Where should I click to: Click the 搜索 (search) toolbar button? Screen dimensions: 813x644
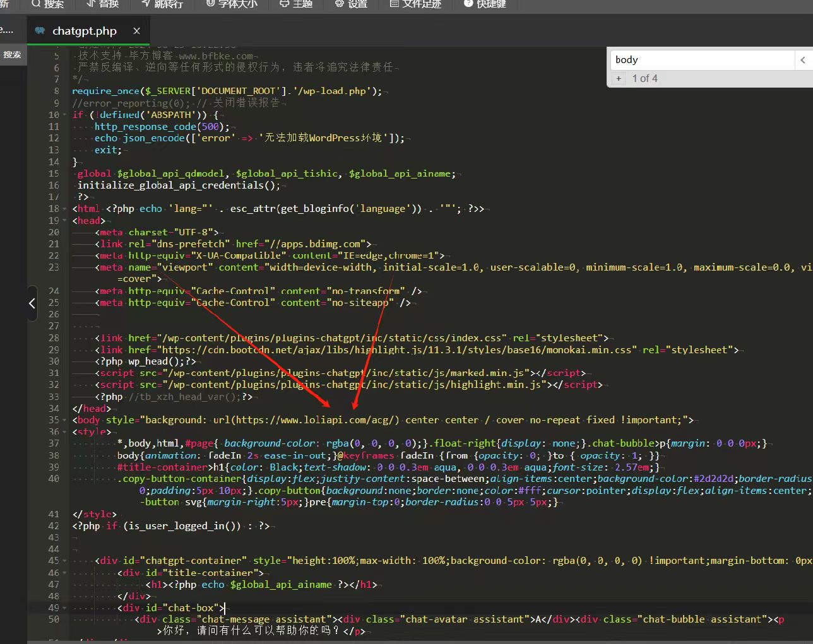[47, 4]
